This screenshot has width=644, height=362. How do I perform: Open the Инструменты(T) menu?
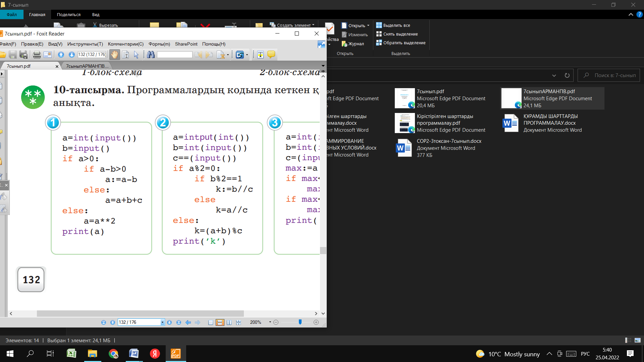pyautogui.click(x=85, y=44)
